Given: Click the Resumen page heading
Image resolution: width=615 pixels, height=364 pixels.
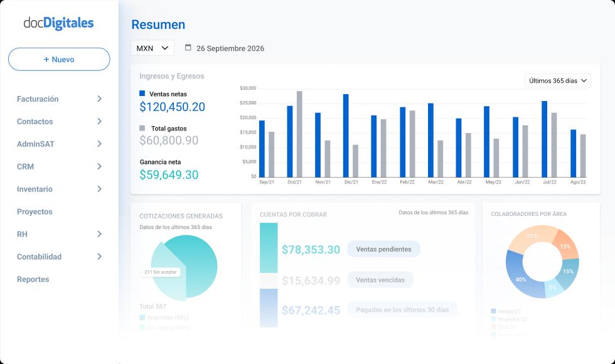Looking at the screenshot, I should [x=158, y=24].
